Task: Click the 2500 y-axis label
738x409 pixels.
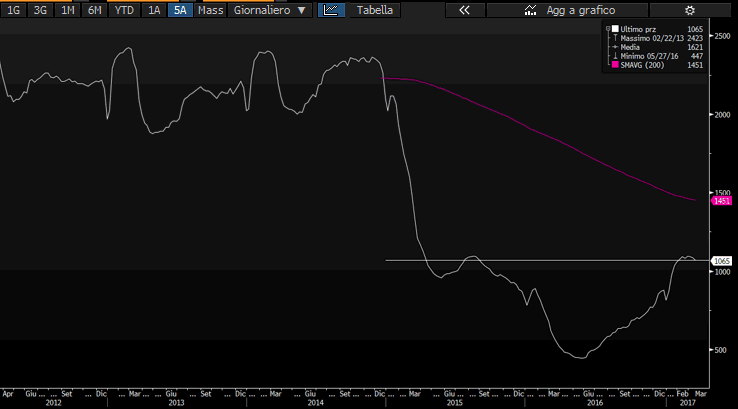Action: (x=722, y=36)
